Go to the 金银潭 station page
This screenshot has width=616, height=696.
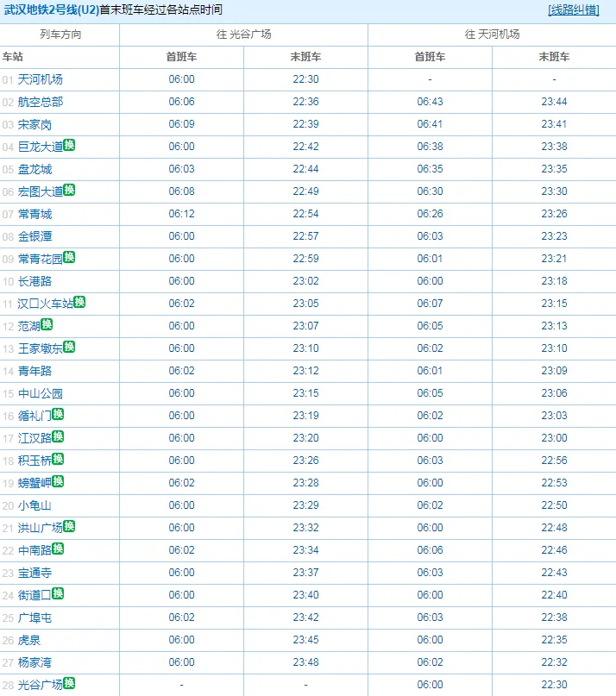click(x=35, y=236)
